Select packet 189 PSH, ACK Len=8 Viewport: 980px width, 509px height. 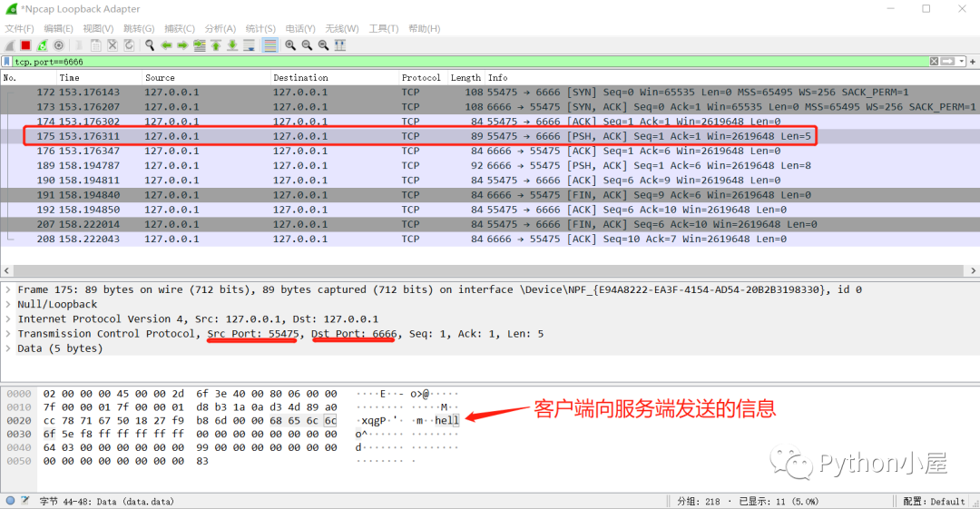click(490, 166)
